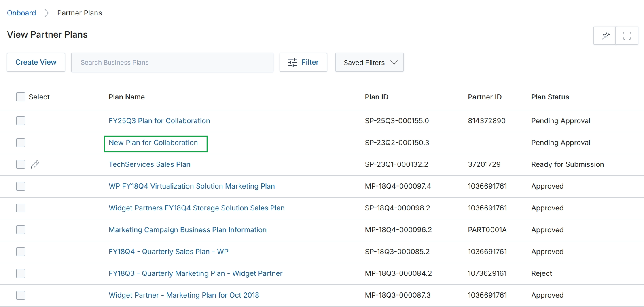Tick Widget Partners FY18Q4 Storage plan checkbox
Viewport: 644px width, 307px height.
click(x=21, y=208)
